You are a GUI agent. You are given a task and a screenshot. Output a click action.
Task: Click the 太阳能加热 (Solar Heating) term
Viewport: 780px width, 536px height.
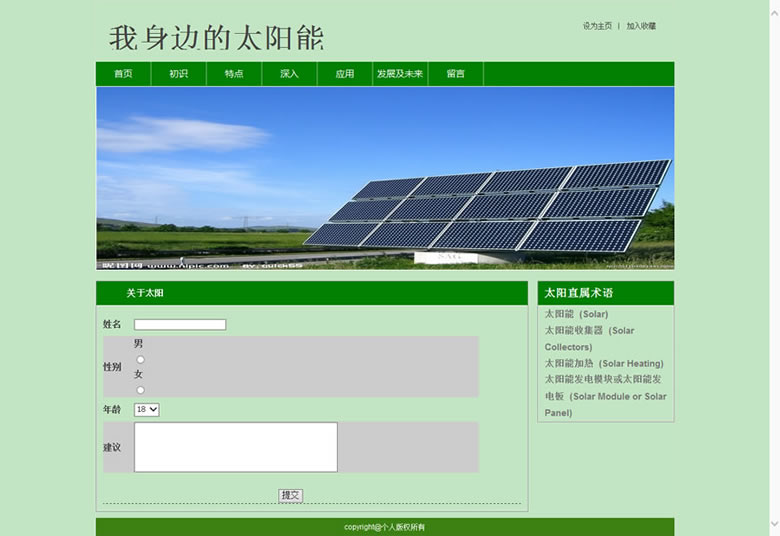(x=603, y=364)
